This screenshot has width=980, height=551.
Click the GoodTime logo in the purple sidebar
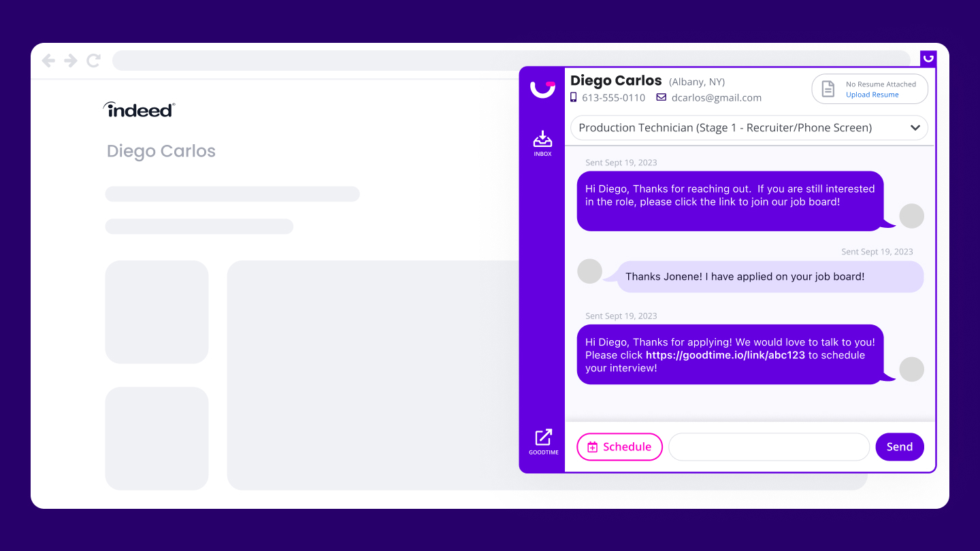pyautogui.click(x=542, y=89)
